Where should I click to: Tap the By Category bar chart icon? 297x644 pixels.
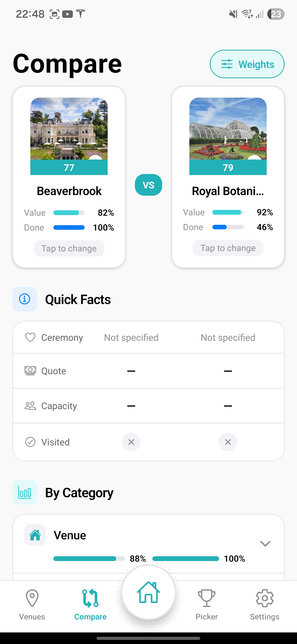coord(25,492)
